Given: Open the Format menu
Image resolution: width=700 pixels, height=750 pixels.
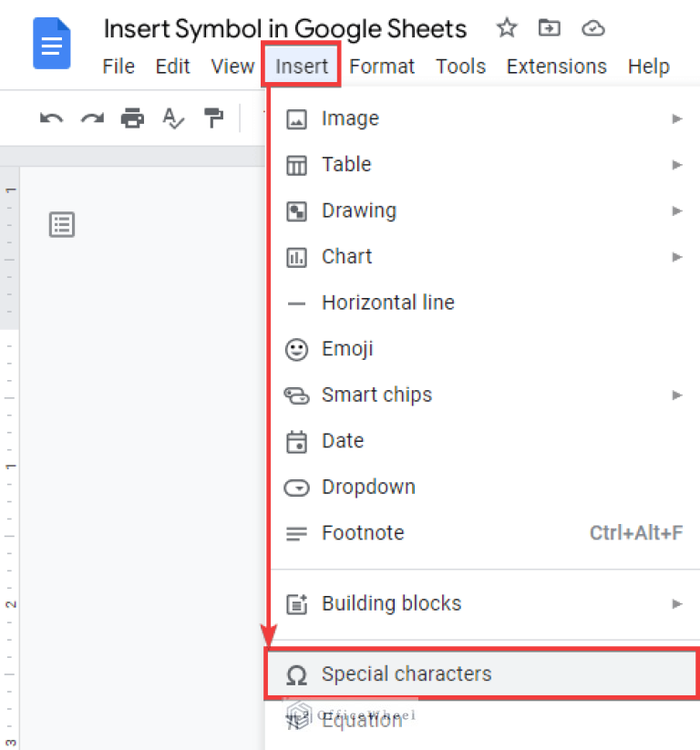Looking at the screenshot, I should (x=382, y=66).
